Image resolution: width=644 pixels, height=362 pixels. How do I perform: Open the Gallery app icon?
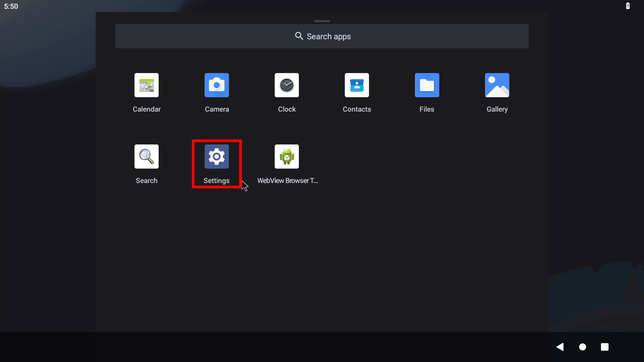pyautogui.click(x=497, y=85)
